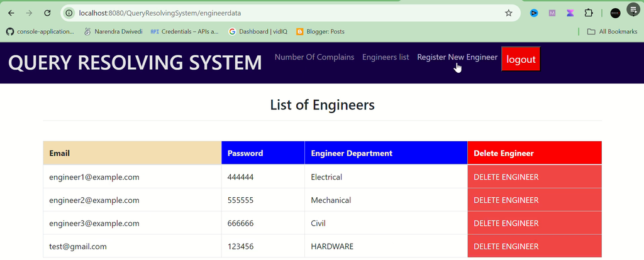Open the blue play extension icon
Screen dimensions: 644x260
point(534,13)
